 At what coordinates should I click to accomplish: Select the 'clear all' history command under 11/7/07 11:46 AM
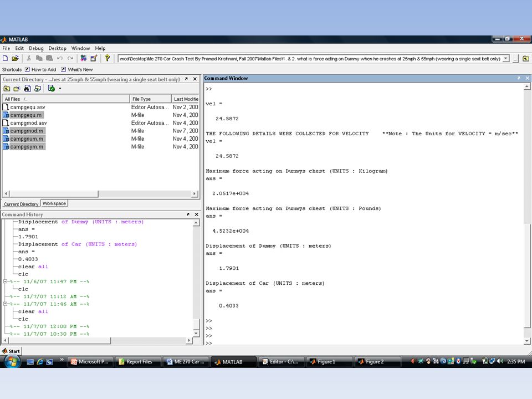[x=33, y=311]
